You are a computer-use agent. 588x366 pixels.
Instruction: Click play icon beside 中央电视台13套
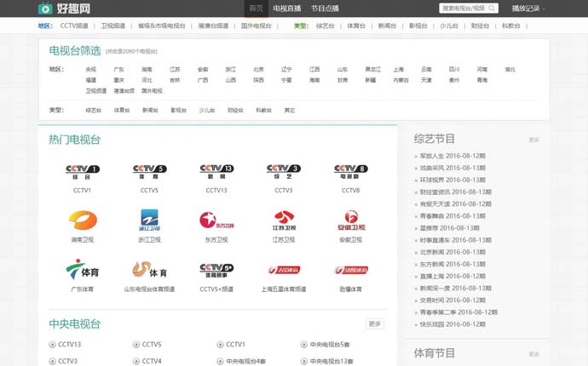click(304, 361)
